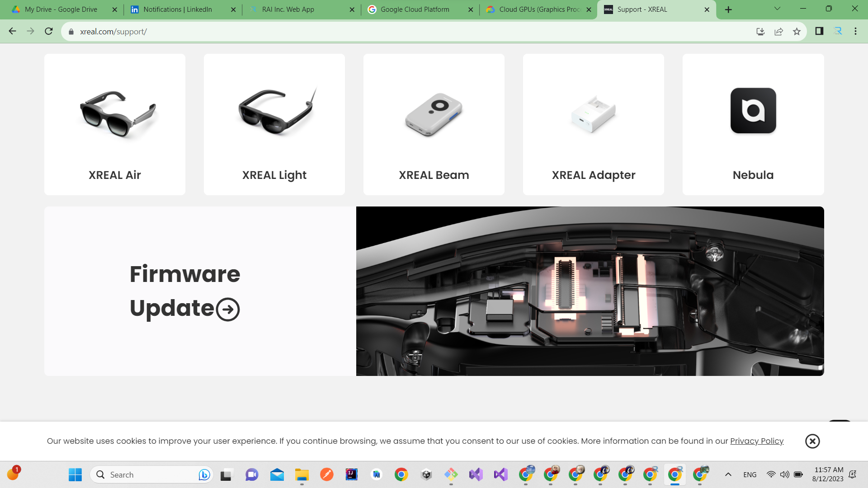
Task: Click the secure connection padlock icon
Action: click(x=71, y=31)
